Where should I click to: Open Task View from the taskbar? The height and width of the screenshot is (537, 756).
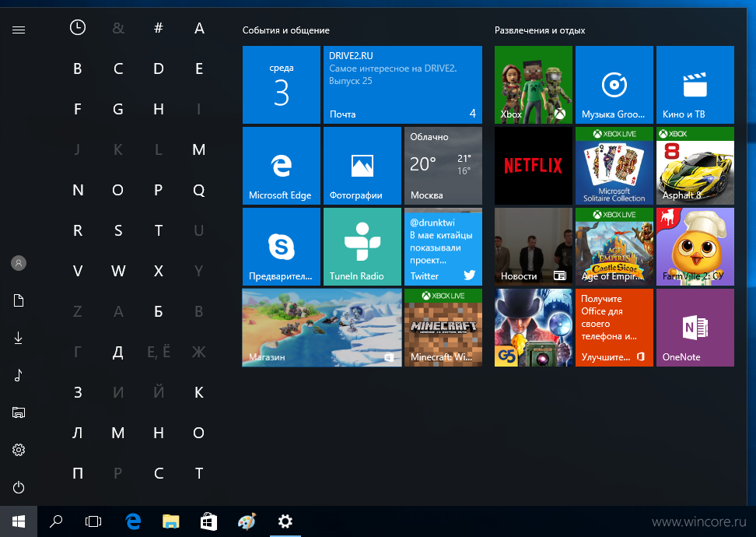click(93, 521)
